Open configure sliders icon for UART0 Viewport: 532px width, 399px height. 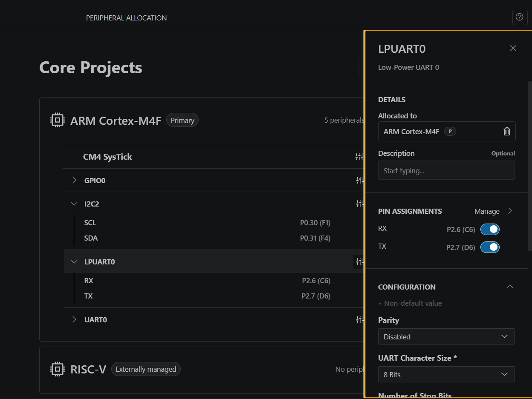[x=359, y=319]
